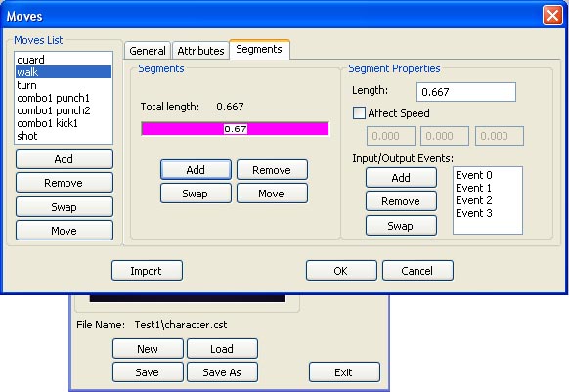Screen dimensions: 569x392
Task: Click the magenta 0.67 segment bar
Action: (x=236, y=129)
